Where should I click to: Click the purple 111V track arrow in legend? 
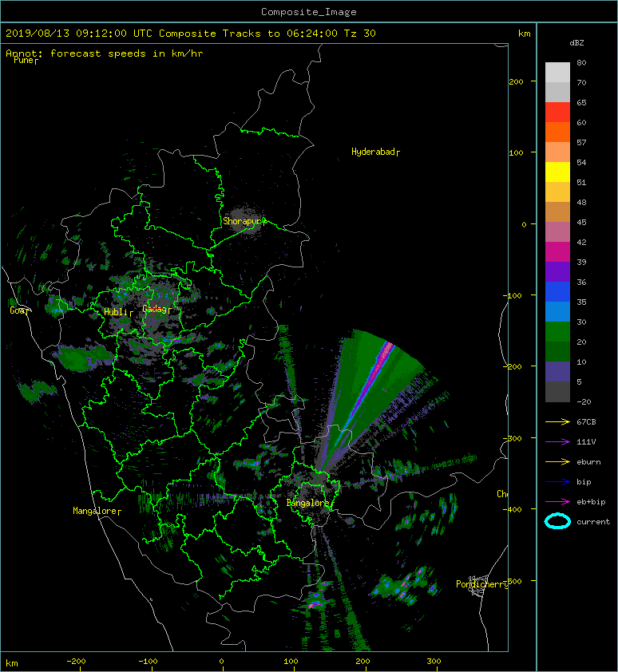coord(557,442)
